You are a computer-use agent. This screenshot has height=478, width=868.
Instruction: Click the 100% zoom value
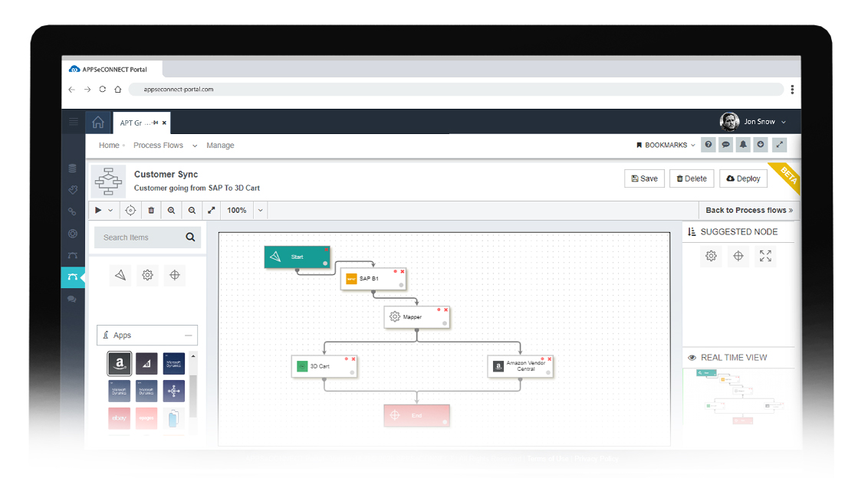(x=237, y=210)
